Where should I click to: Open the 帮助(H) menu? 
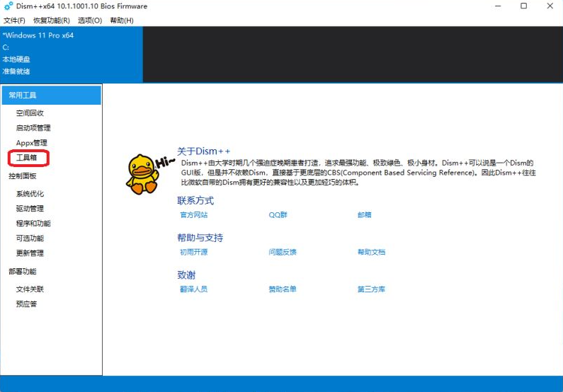tap(122, 21)
